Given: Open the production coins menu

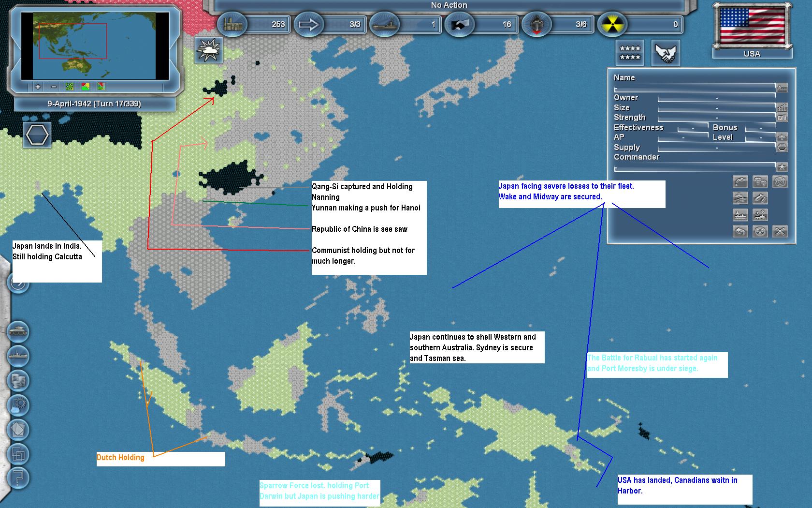Looking at the screenshot, I should (x=18, y=381).
